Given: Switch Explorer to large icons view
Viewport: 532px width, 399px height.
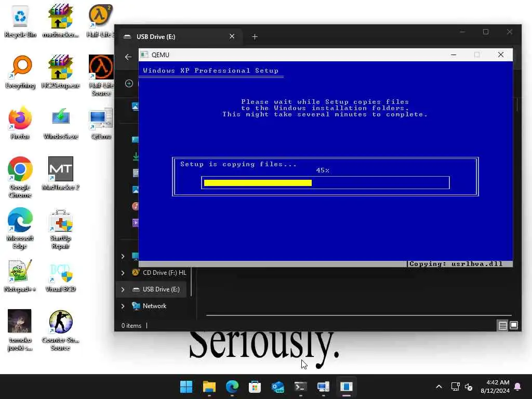Looking at the screenshot, I should click(x=514, y=325).
